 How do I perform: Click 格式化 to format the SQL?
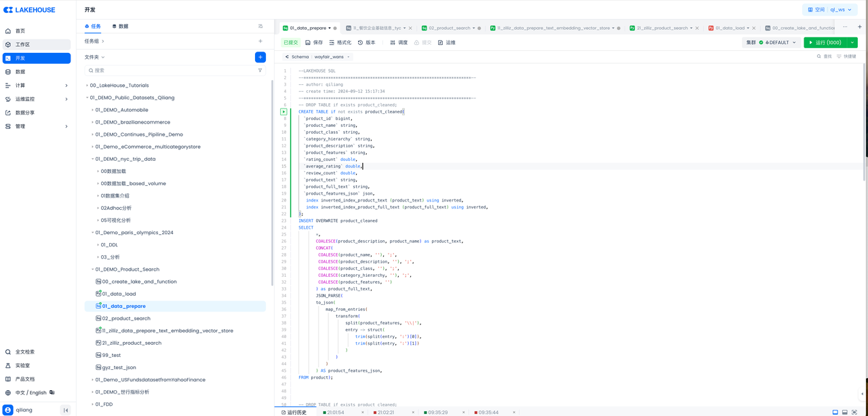[340, 43]
